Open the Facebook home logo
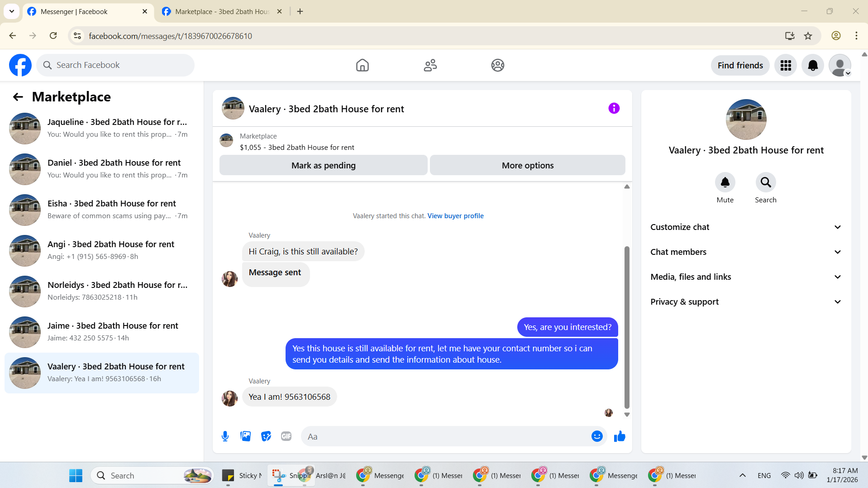This screenshot has height=488, width=868. click(20, 65)
